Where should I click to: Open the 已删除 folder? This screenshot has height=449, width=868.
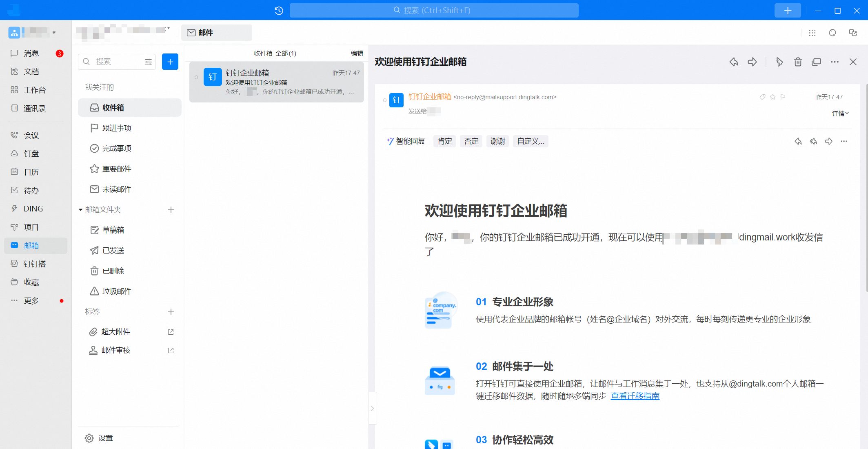tap(130, 271)
